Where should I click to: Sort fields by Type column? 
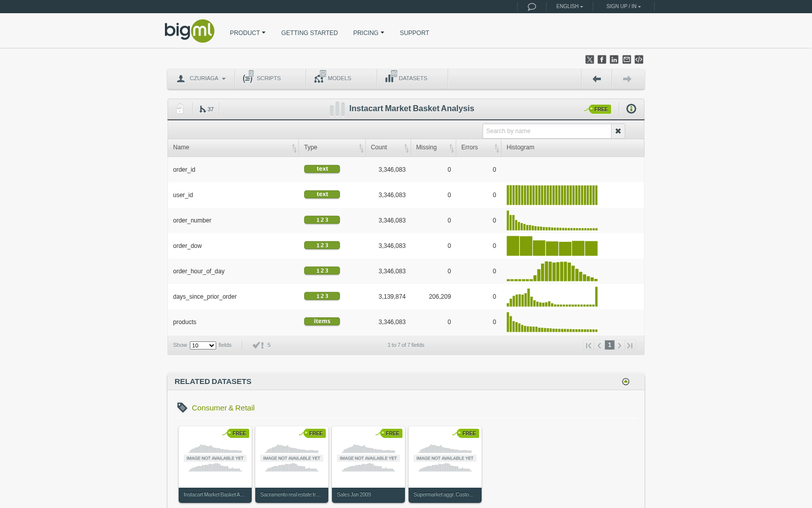[332, 147]
